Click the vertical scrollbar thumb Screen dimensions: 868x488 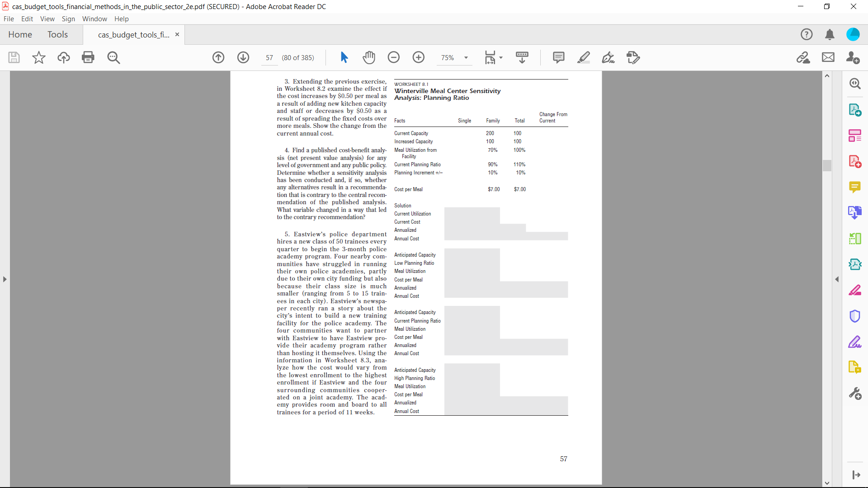click(827, 166)
